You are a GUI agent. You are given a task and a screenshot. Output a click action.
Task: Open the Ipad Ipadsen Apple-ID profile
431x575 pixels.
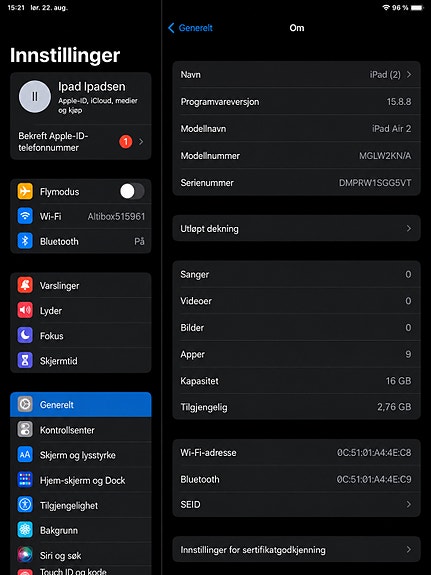click(81, 98)
